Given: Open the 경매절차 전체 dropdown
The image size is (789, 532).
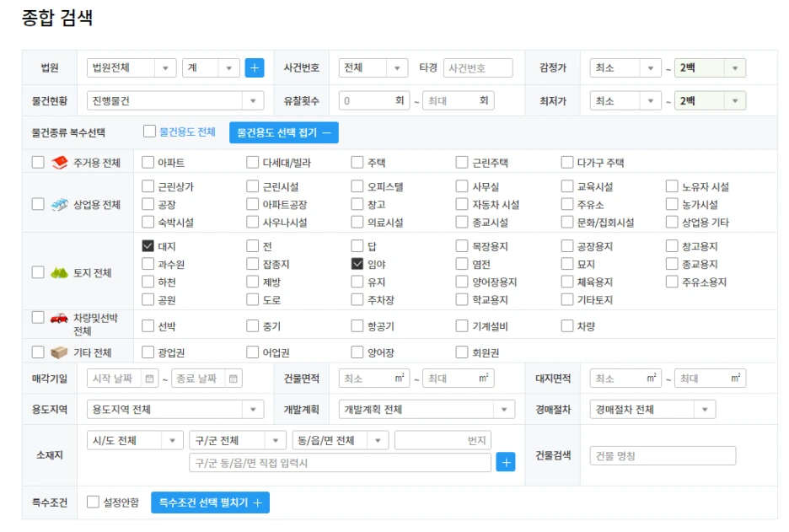Looking at the screenshot, I should (655, 410).
